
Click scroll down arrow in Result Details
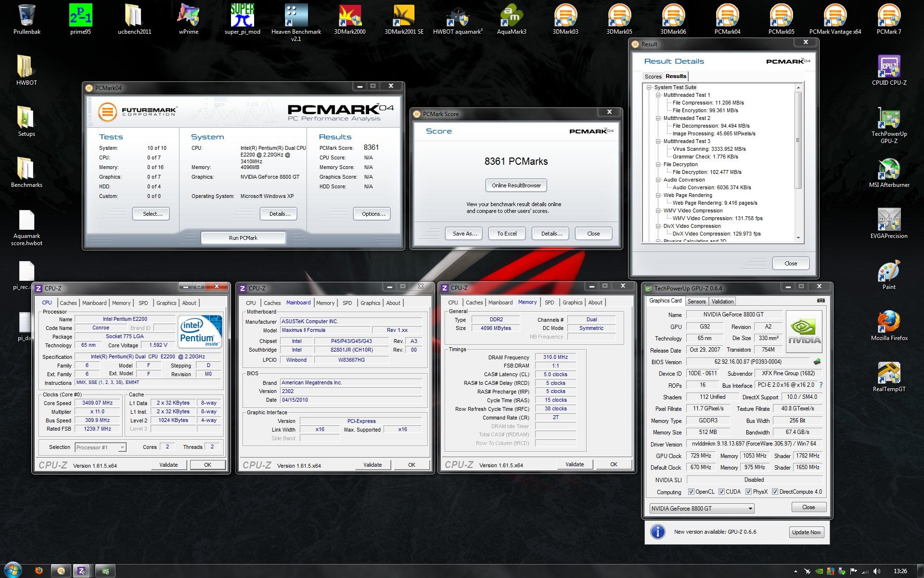[798, 238]
